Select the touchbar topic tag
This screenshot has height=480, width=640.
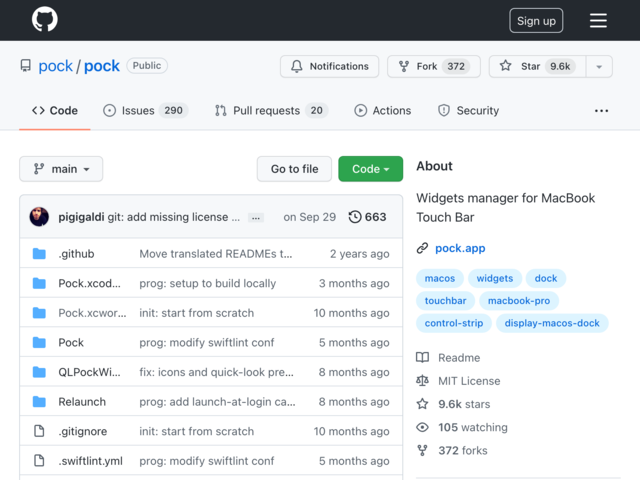[x=445, y=301]
